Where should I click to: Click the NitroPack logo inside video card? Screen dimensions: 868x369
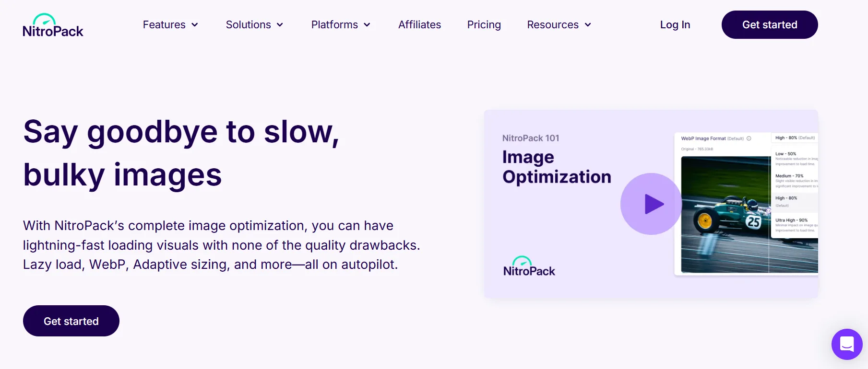coord(529,266)
